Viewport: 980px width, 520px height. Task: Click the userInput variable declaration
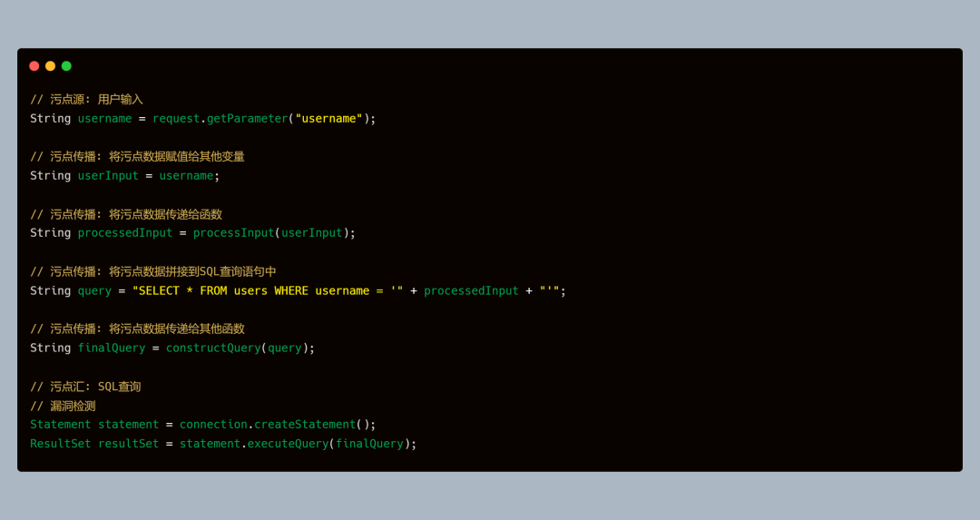[108, 176]
